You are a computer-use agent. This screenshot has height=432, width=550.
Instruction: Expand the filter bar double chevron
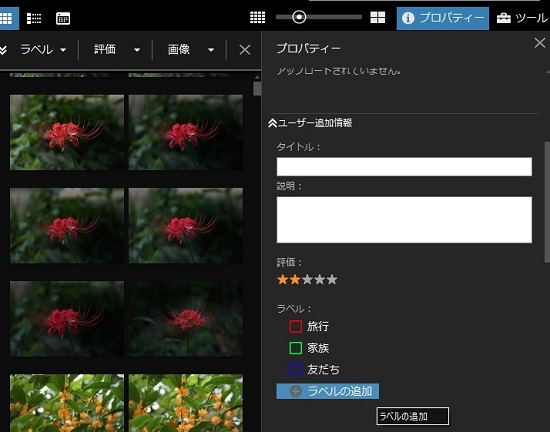point(3,50)
